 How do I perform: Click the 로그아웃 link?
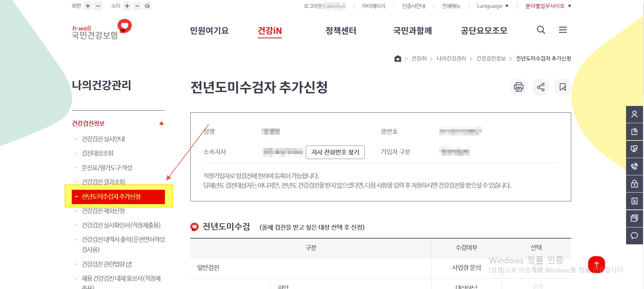[325, 6]
